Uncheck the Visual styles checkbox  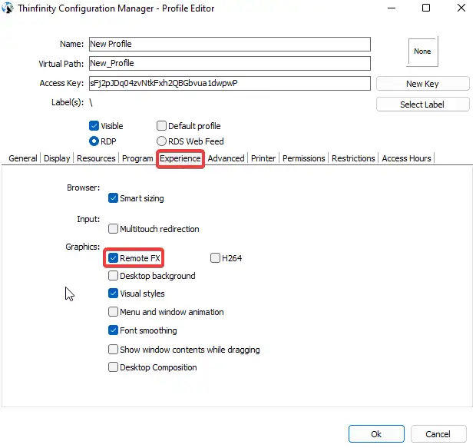click(x=113, y=294)
